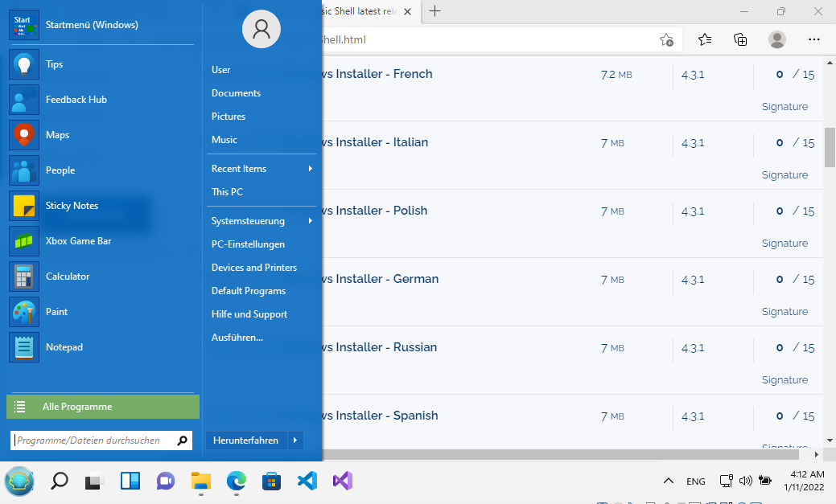The height and width of the screenshot is (504, 836).
Task: Open Widgets from taskbar
Action: coord(130,481)
